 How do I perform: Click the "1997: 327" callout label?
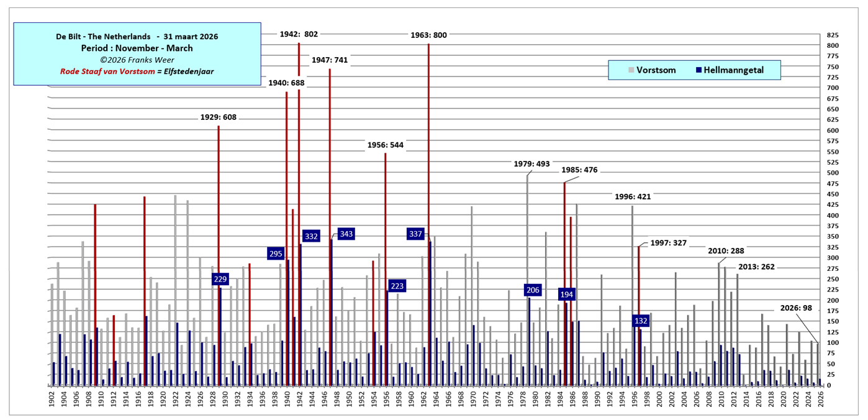[x=668, y=243]
